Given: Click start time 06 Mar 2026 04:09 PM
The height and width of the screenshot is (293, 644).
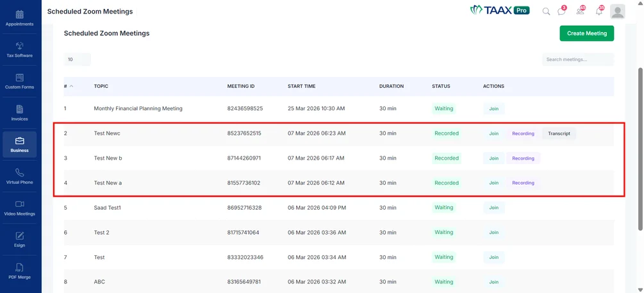Looking at the screenshot, I should pos(317,208).
